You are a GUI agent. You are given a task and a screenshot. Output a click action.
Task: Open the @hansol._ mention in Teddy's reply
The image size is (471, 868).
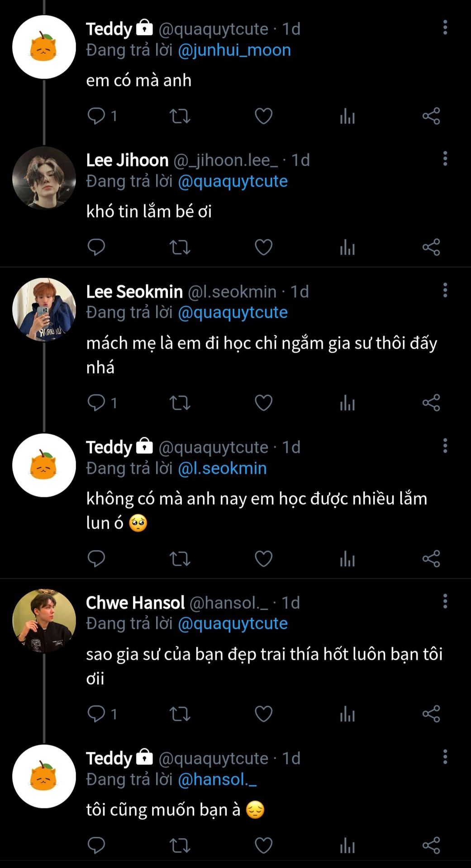tap(217, 779)
